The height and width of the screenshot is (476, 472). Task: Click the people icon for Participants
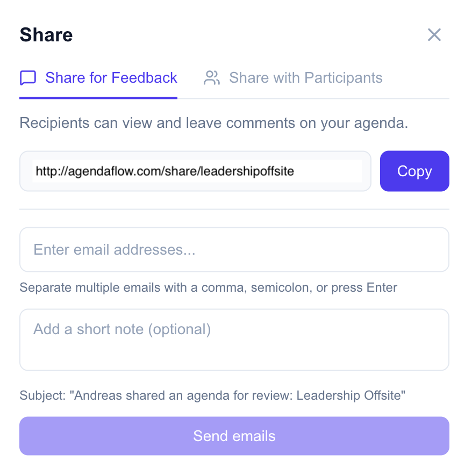click(x=212, y=78)
